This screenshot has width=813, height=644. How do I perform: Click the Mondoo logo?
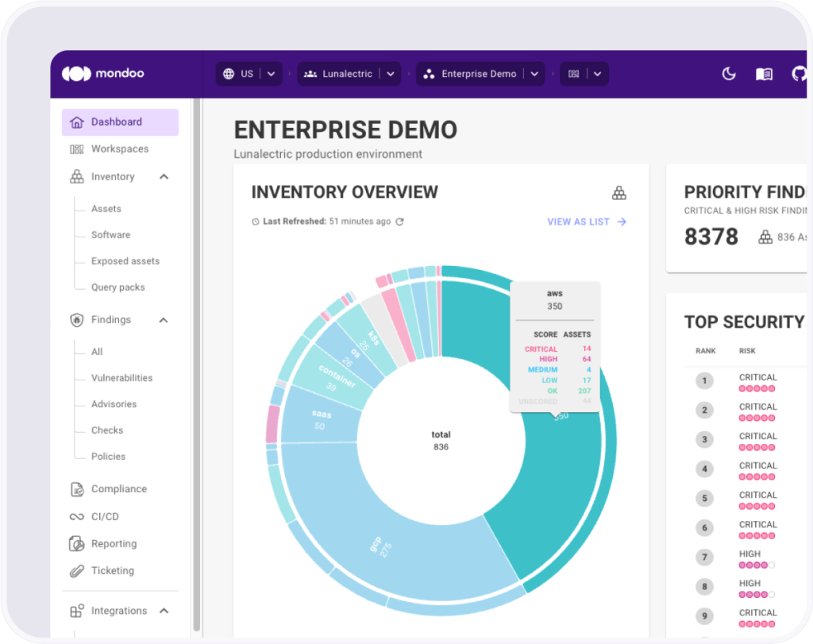tap(103, 74)
